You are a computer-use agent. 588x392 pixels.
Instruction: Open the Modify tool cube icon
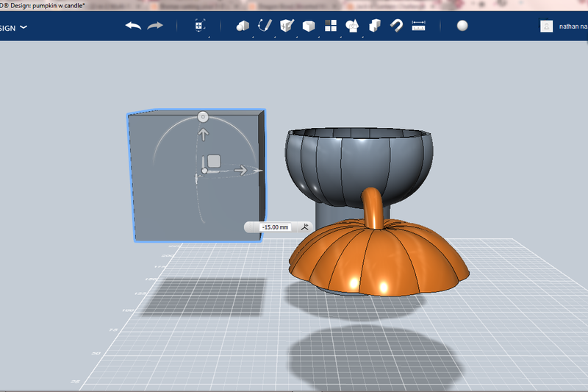[x=309, y=26]
